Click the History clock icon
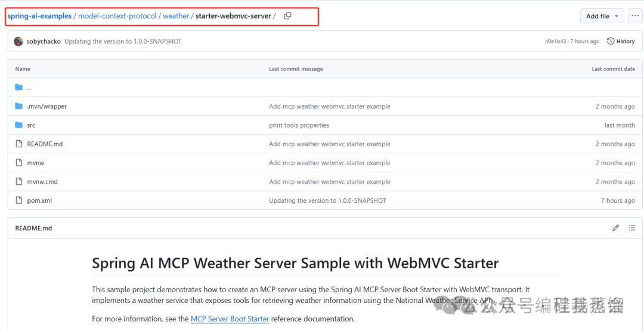 [x=611, y=41]
